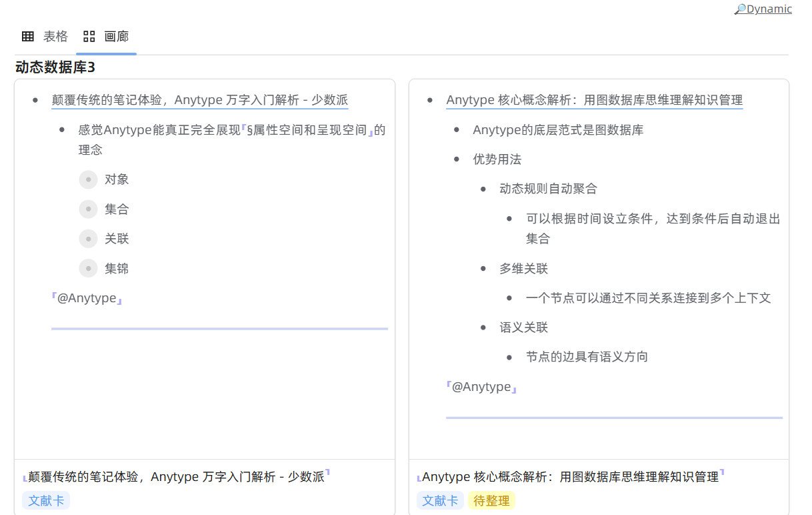The height and width of the screenshot is (515, 812).
Task: Click the 多维关联 list item
Action: [524, 268]
